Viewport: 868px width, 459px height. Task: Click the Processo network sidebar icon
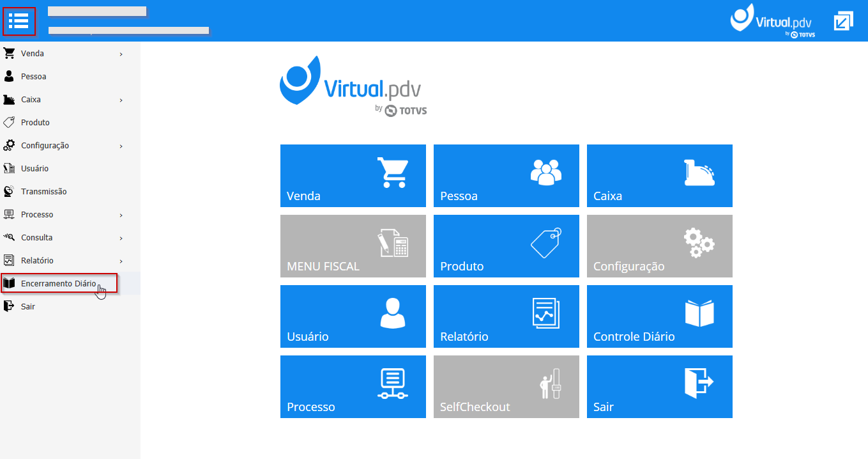point(9,214)
